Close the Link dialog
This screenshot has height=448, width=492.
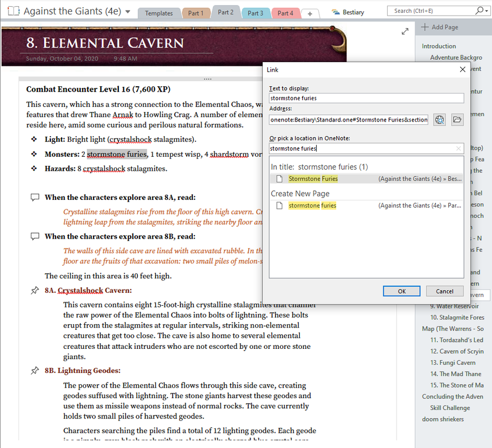point(462,69)
